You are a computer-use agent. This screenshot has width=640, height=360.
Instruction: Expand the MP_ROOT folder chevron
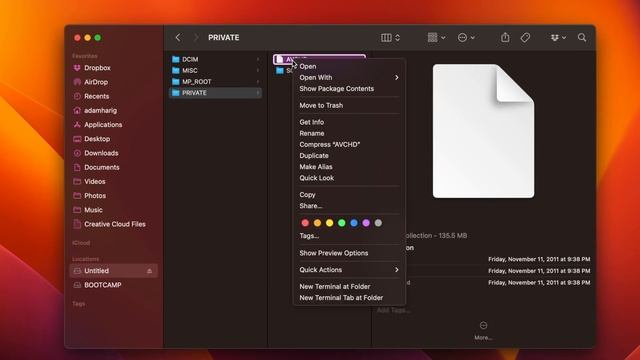coord(258,82)
